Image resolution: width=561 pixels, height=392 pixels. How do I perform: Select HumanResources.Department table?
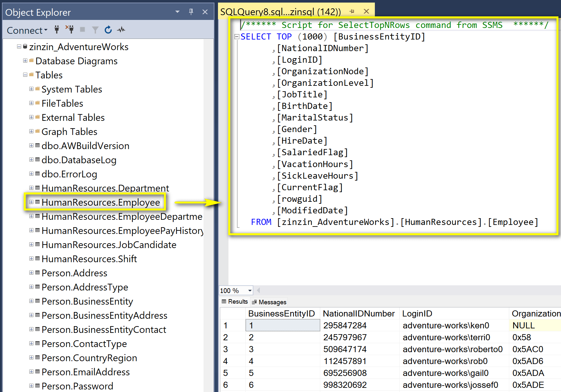point(105,188)
